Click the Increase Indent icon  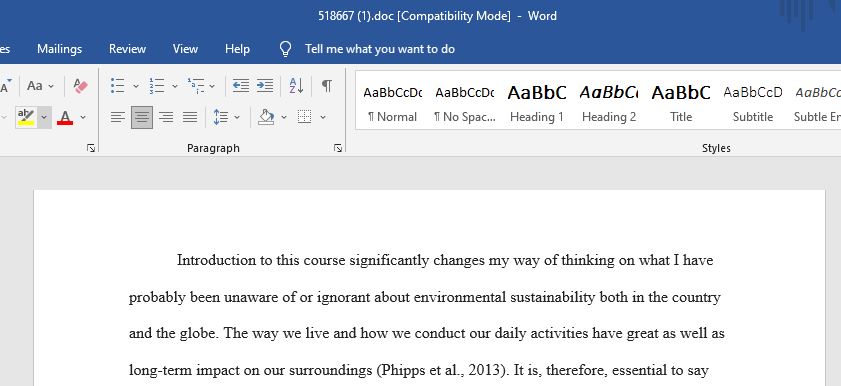point(265,86)
